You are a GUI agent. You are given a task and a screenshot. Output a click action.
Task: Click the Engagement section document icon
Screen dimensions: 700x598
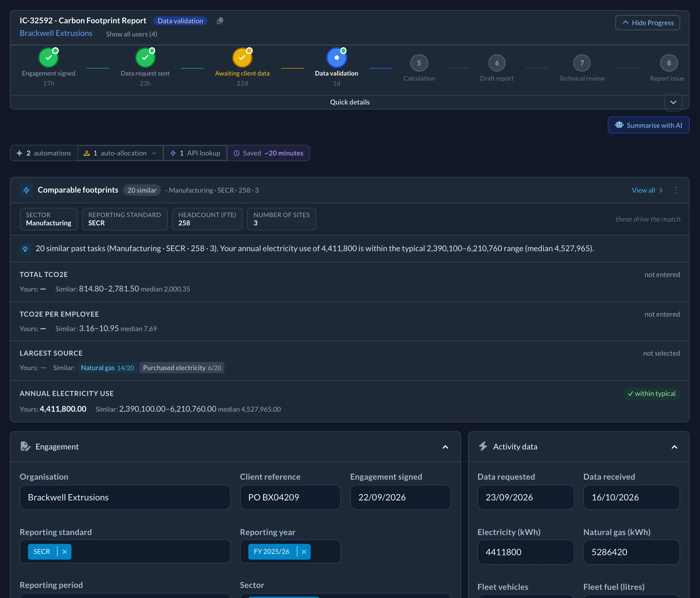click(25, 447)
